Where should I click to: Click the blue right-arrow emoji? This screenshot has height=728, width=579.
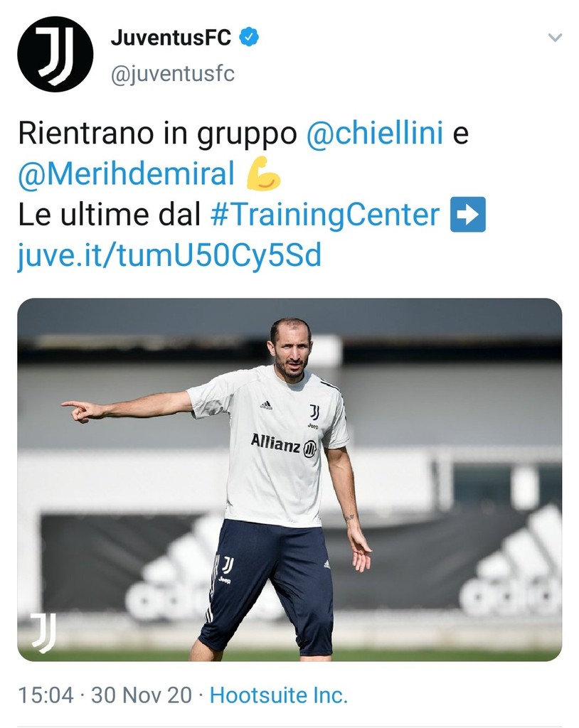[x=468, y=215]
